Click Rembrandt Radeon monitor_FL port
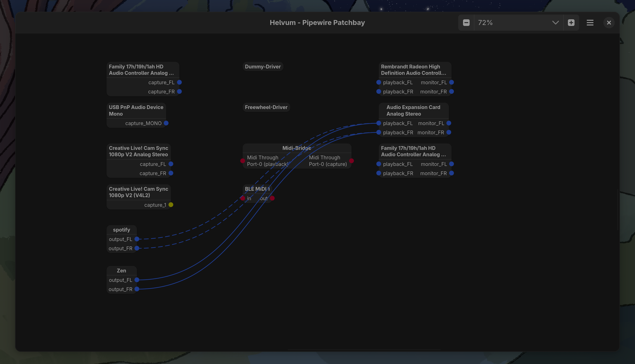Viewport: 635px width, 364px height. coord(451,82)
